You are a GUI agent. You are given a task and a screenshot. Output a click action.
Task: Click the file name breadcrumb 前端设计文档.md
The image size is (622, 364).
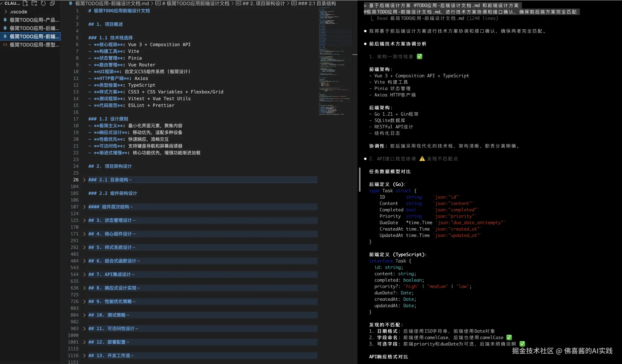pos(112,3)
